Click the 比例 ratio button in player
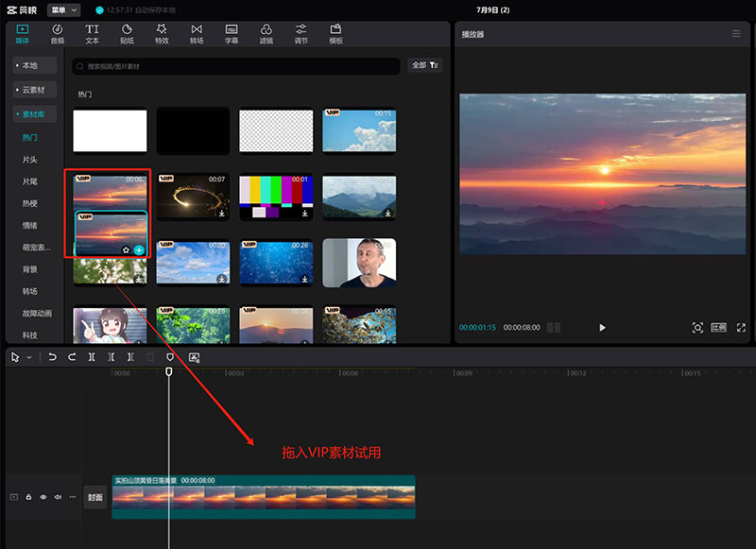756x549 pixels. coord(719,327)
